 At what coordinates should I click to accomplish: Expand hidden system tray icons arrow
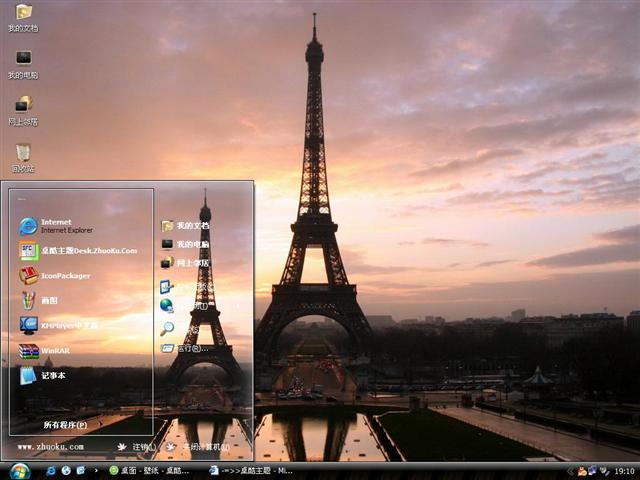pos(570,470)
